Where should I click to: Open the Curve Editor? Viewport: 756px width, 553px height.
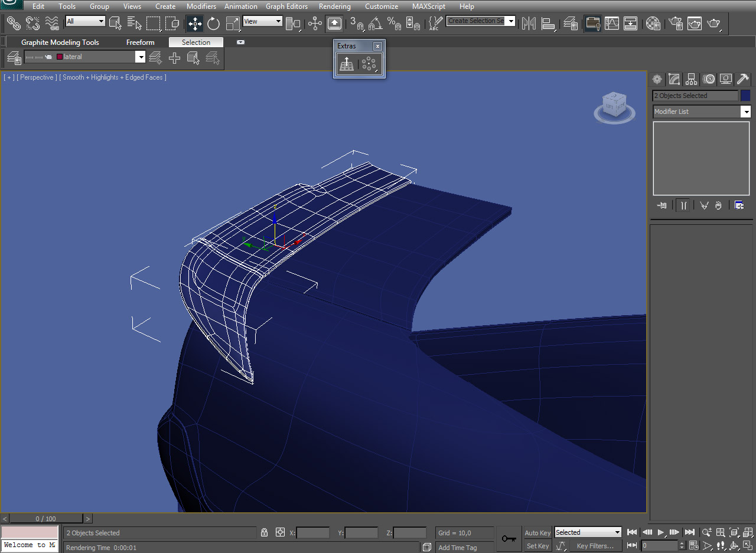tap(612, 24)
